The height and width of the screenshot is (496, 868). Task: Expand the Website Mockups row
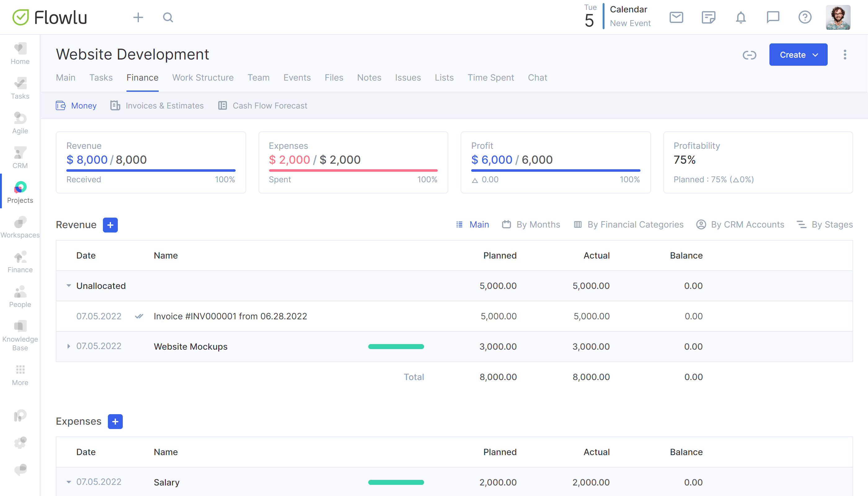pos(69,346)
